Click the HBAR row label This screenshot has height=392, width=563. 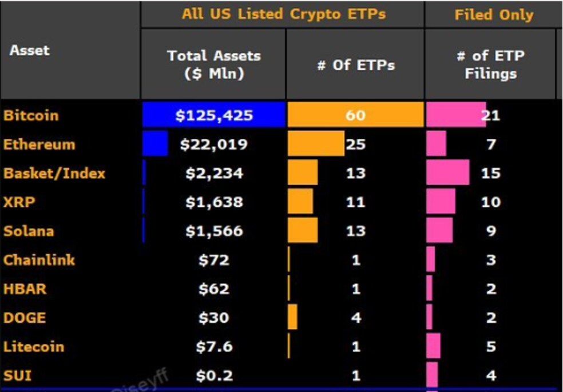coord(25,289)
